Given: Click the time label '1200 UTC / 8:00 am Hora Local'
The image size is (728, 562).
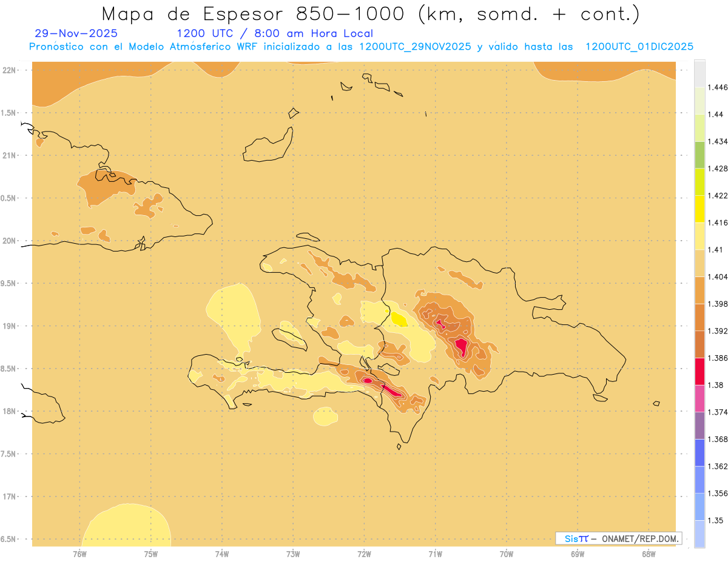Looking at the screenshot, I should (275, 33).
